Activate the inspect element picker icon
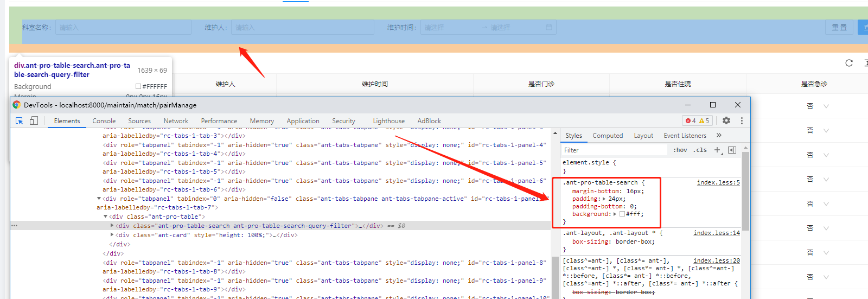This screenshot has width=868, height=299. tap(19, 120)
